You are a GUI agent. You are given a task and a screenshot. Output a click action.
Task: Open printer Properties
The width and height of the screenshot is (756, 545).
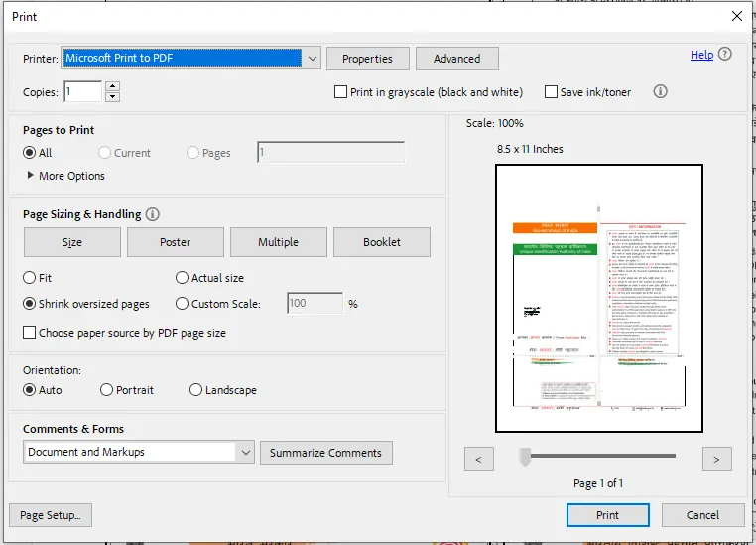click(x=368, y=59)
